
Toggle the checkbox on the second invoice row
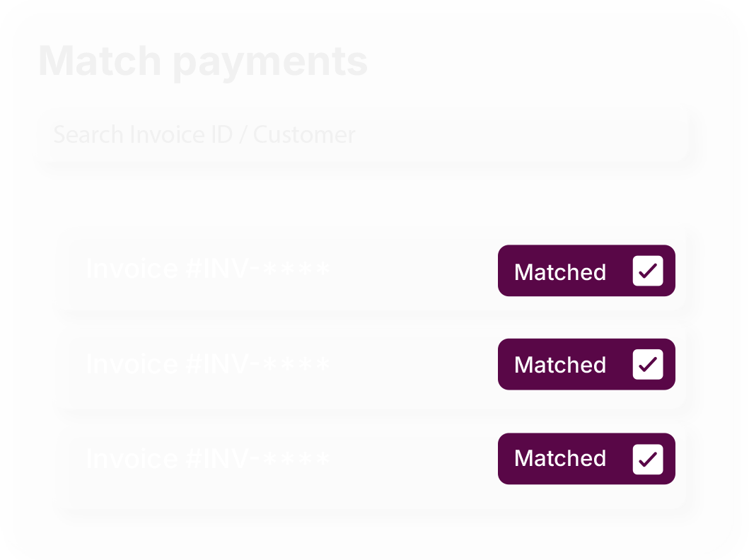(647, 364)
